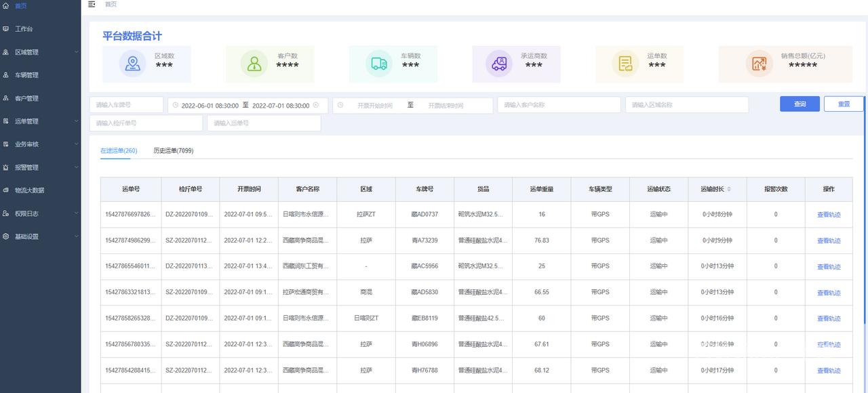Open 查看轨迹 for plate 藏AD0737
The height and width of the screenshot is (393, 868).
tap(829, 215)
